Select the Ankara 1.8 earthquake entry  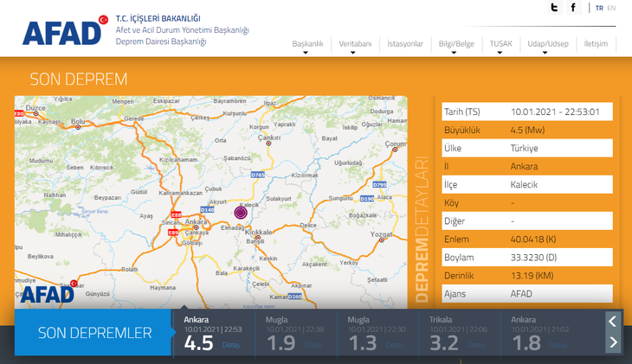[542, 333]
